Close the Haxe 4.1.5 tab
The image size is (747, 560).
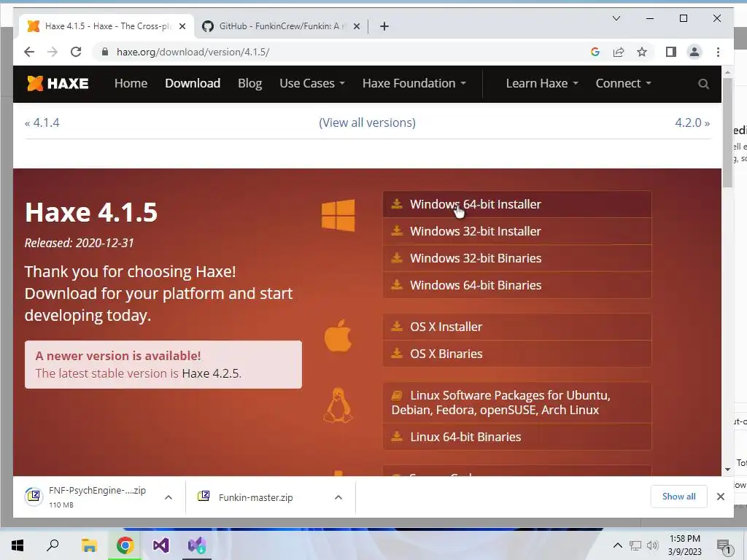pos(182,27)
